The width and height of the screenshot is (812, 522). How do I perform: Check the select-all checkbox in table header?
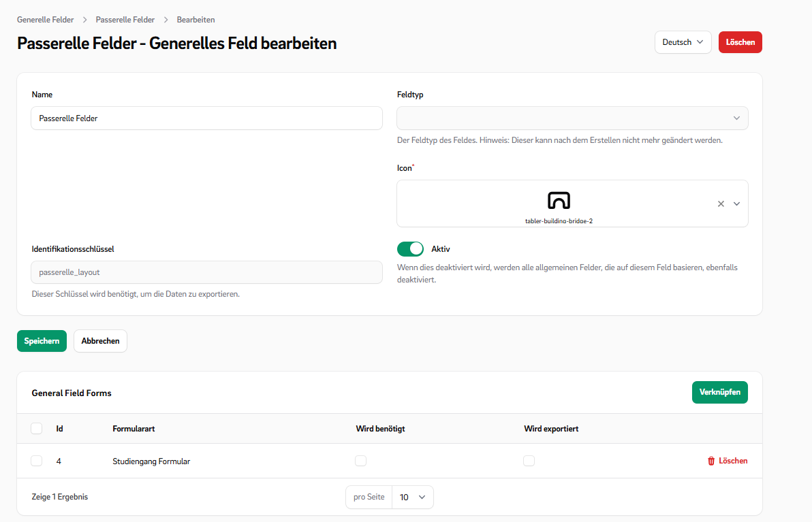[37, 429]
